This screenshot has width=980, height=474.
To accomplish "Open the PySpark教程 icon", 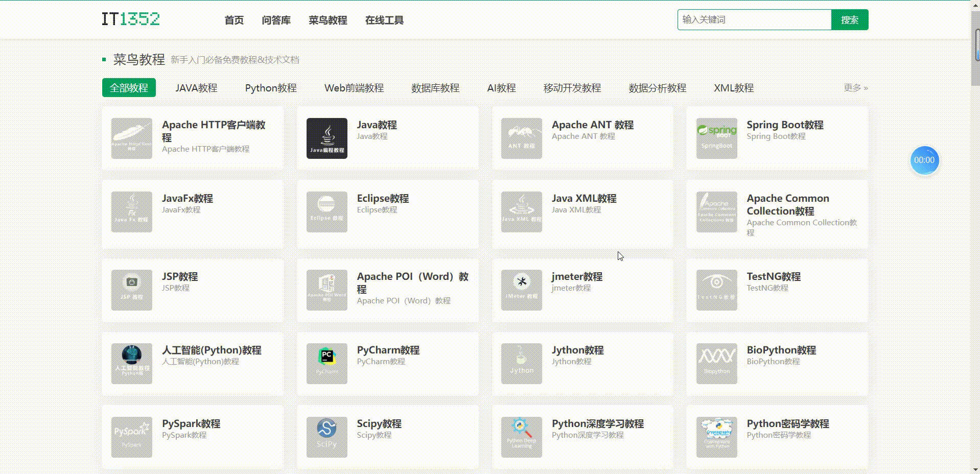I will (x=132, y=437).
